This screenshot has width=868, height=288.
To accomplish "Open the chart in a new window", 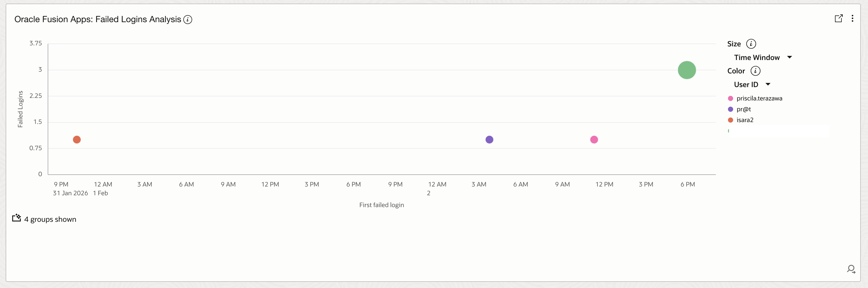I will (839, 18).
